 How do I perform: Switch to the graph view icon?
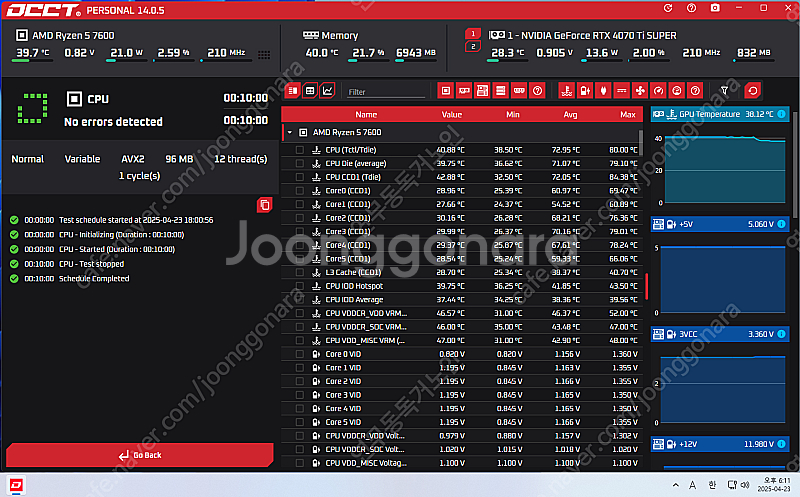328,91
